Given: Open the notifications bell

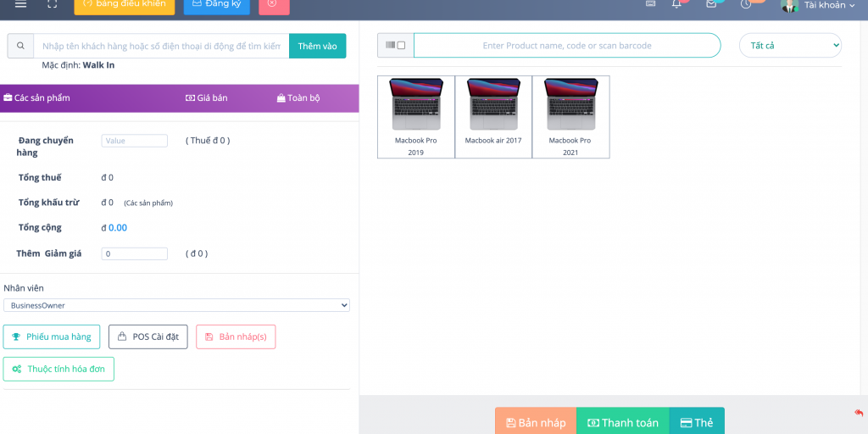Looking at the screenshot, I should [x=676, y=4].
